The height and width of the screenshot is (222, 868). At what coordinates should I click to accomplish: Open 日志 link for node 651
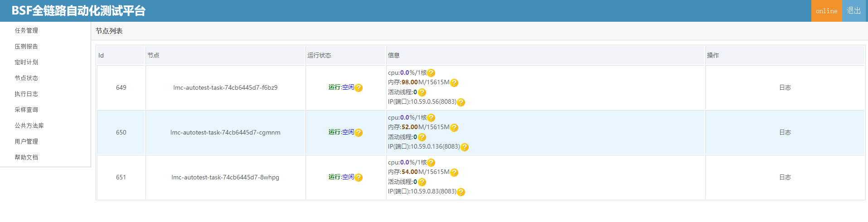pos(785,177)
